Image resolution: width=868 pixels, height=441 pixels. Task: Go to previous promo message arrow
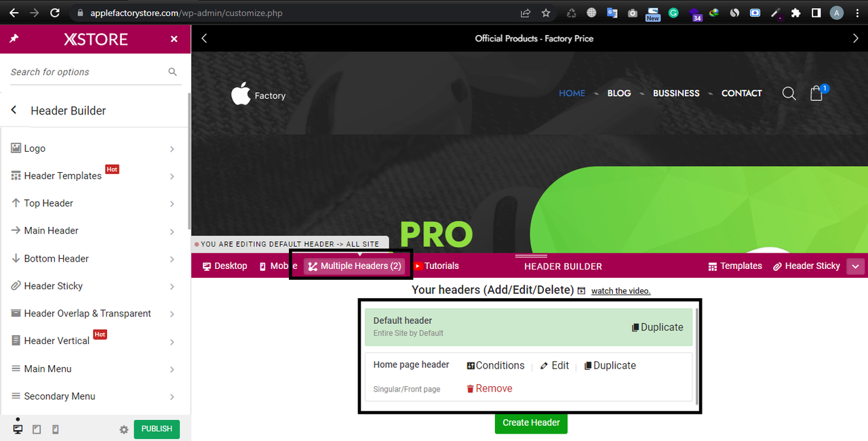coord(204,39)
